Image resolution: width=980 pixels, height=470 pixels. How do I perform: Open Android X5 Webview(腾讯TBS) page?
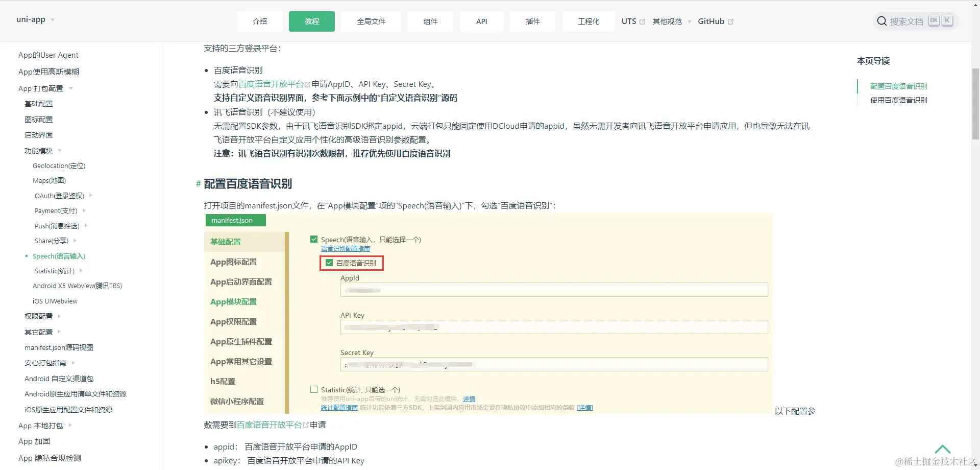point(78,286)
